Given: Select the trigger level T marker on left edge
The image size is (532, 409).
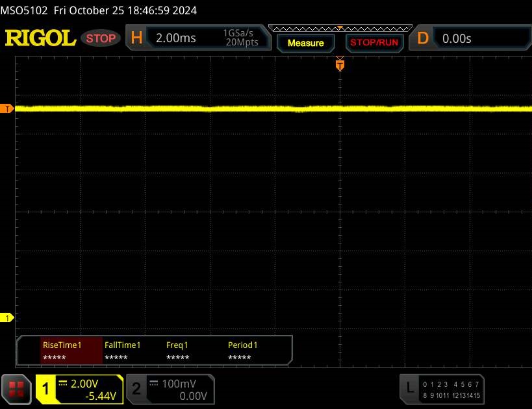Looking at the screenshot, I should coord(6,109).
